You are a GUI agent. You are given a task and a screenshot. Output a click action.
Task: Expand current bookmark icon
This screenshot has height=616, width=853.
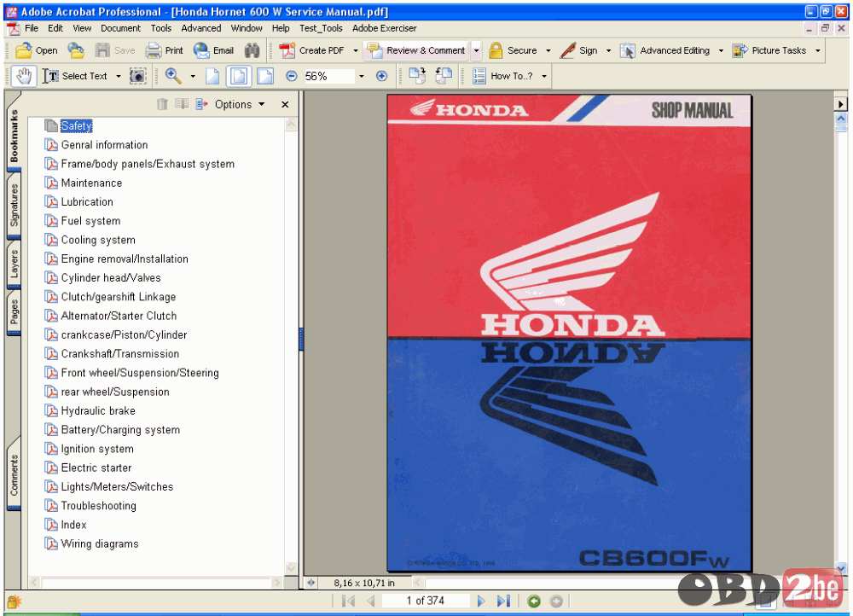click(202, 104)
